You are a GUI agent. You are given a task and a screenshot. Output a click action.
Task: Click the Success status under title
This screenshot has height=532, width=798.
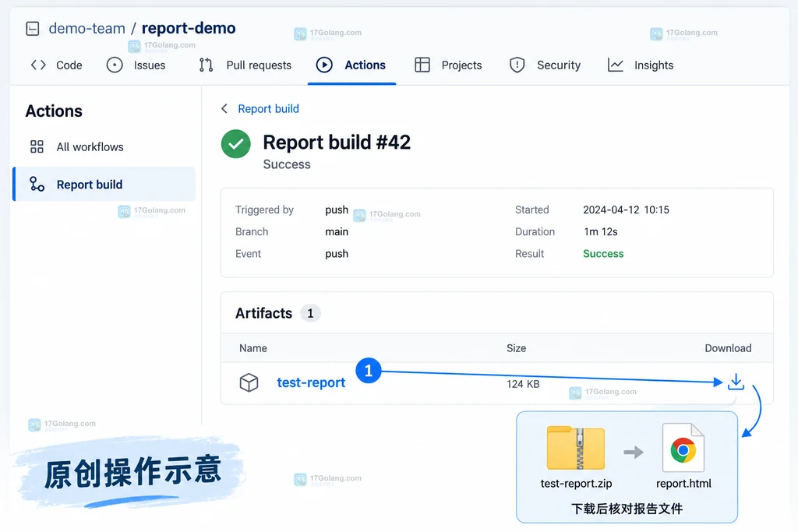point(287,164)
